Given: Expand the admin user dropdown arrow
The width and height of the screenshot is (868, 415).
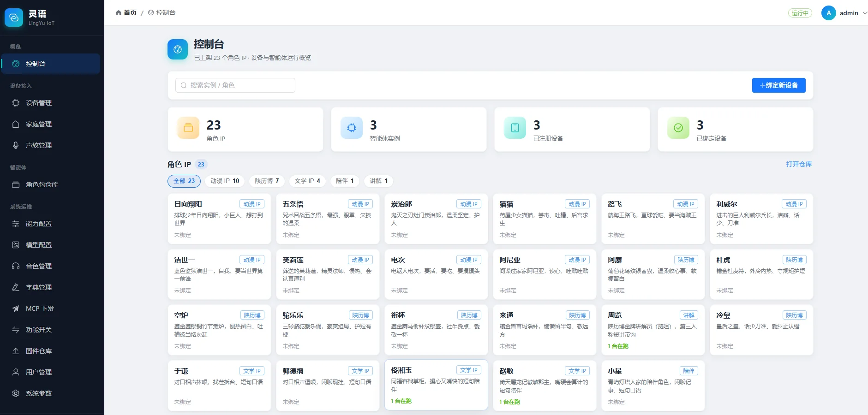Looking at the screenshot, I should point(865,13).
